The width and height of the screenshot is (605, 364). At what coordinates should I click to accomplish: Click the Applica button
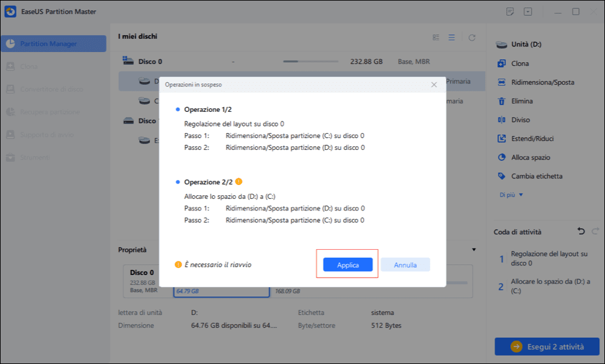(348, 264)
